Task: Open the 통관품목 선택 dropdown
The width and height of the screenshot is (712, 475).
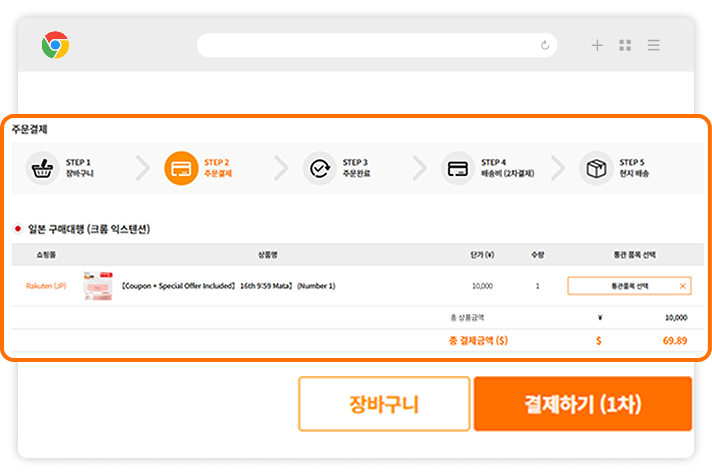Action: point(622,286)
